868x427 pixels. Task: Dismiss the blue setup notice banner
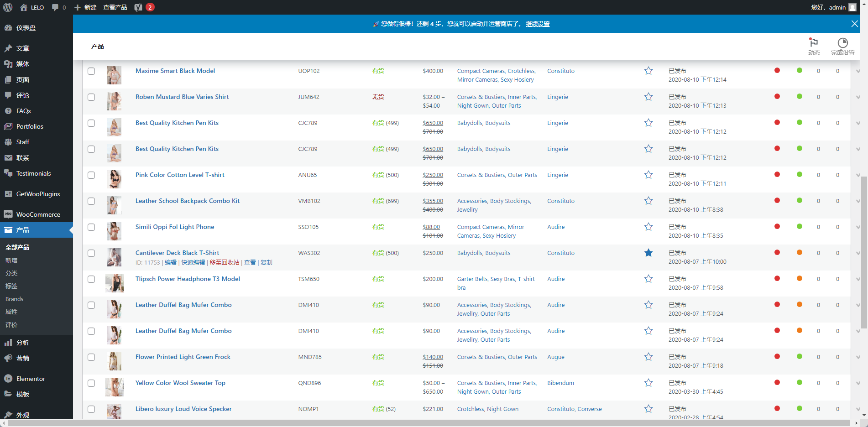[854, 24]
